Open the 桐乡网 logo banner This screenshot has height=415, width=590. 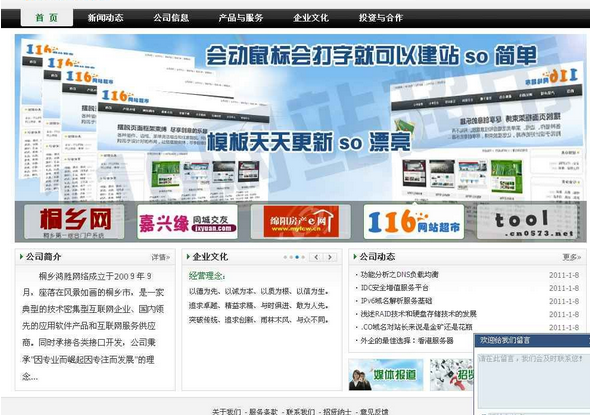[74, 222]
